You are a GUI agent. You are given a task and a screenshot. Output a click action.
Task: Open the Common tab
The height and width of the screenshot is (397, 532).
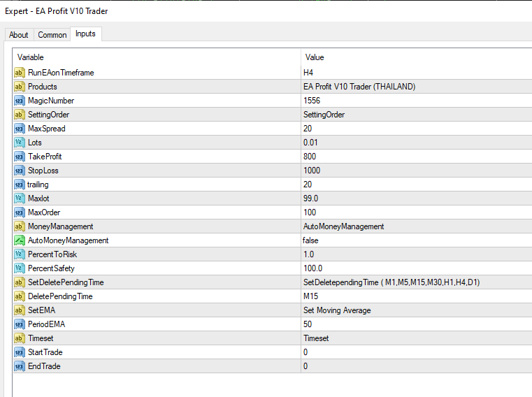52,35
